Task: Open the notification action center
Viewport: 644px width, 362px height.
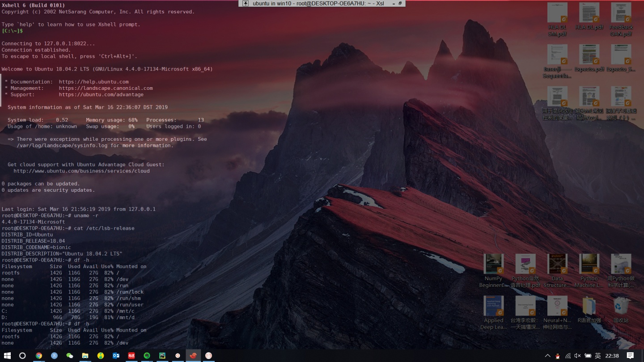Action: coord(630,356)
